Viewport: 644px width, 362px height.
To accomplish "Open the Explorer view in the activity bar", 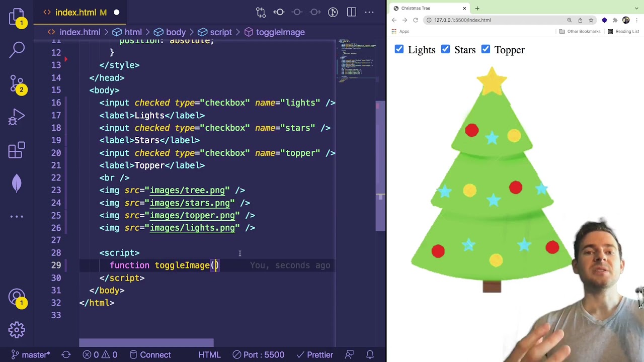I will [17, 16].
